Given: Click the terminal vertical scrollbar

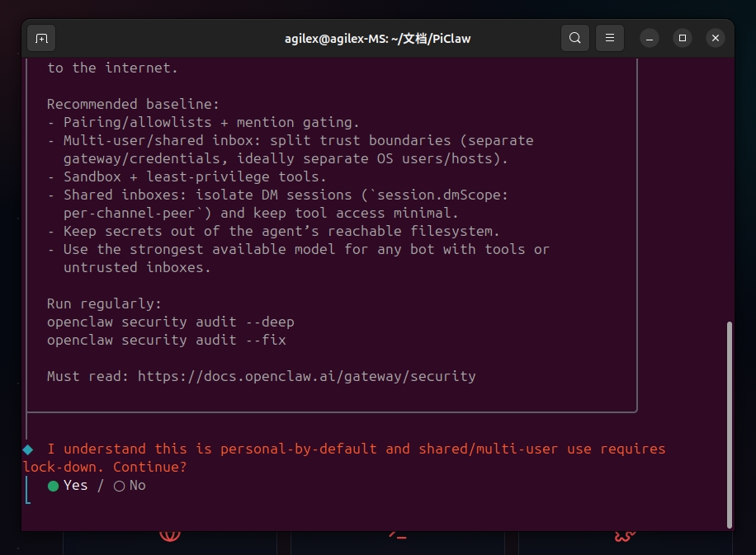Looking at the screenshot, I should [730, 425].
